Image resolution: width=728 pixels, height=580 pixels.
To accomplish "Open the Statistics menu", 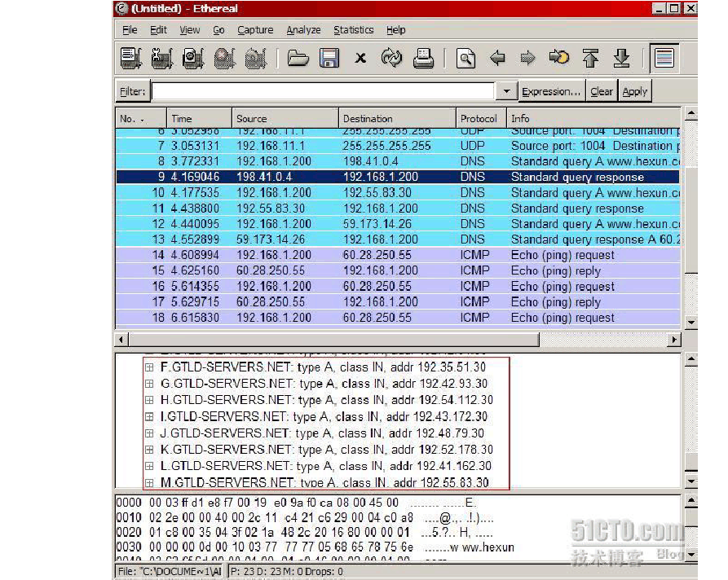I will pyautogui.click(x=353, y=30).
